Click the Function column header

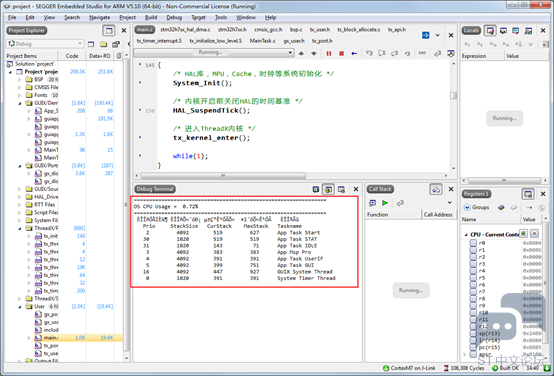coord(393,215)
